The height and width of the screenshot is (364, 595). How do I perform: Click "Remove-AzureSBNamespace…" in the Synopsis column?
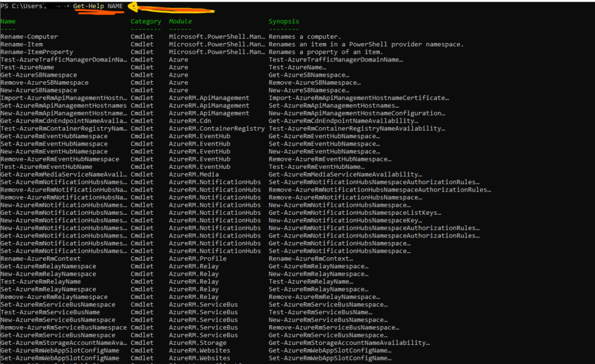click(x=314, y=82)
